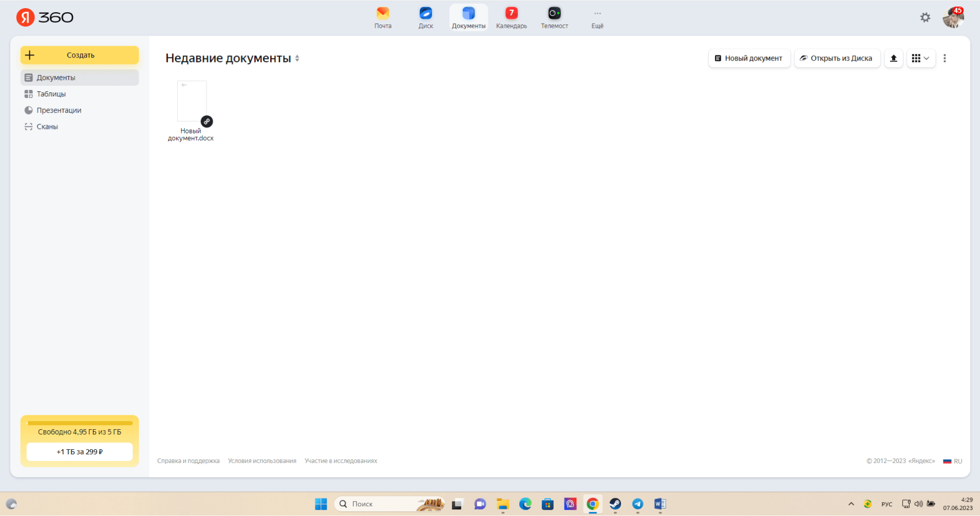Viewport: 980px width, 516px height.
Task: Launch Телемост video meetings
Action: point(554,17)
